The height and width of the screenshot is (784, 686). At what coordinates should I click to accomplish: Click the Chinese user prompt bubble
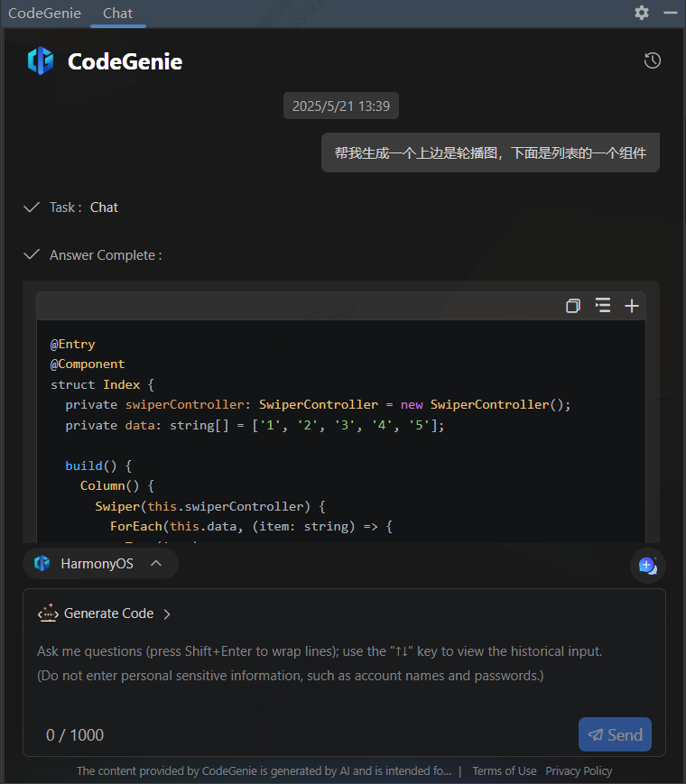[490, 152]
